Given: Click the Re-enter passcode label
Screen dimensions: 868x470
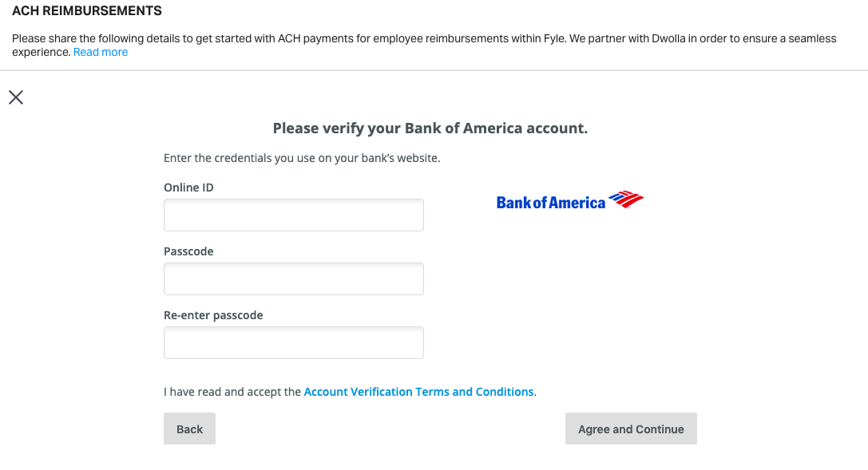Looking at the screenshot, I should click(x=213, y=315).
